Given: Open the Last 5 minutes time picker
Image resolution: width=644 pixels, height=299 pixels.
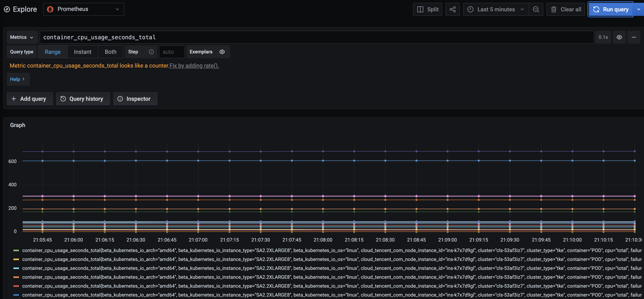Looking at the screenshot, I should pos(496,10).
